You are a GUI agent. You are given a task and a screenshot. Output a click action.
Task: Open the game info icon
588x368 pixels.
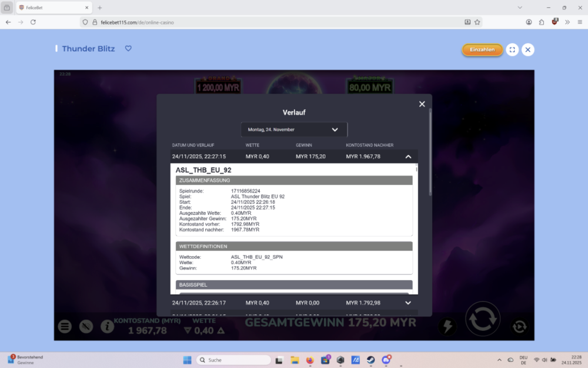tap(106, 326)
